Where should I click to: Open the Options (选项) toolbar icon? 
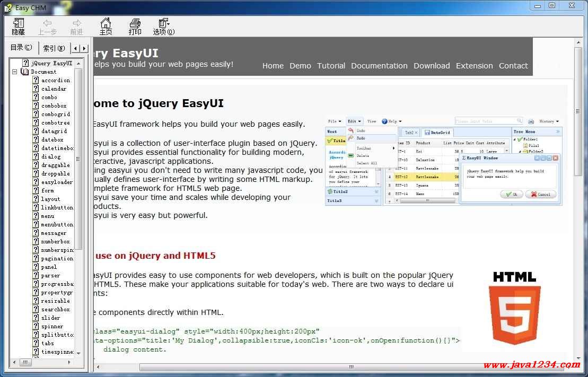[163, 23]
